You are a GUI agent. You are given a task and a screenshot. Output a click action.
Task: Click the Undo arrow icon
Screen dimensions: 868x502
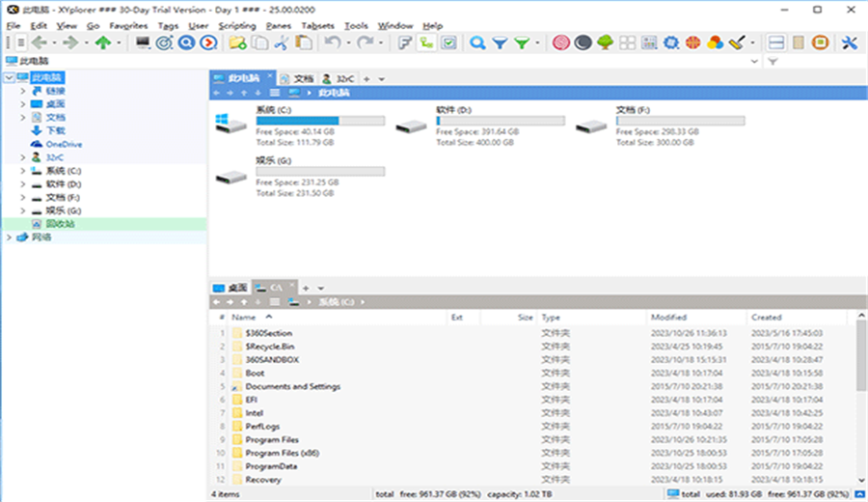click(332, 42)
